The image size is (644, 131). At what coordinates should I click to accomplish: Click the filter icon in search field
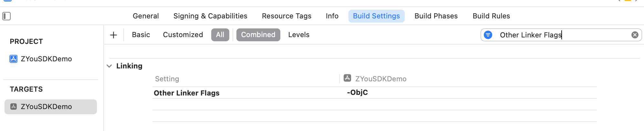[x=488, y=35]
